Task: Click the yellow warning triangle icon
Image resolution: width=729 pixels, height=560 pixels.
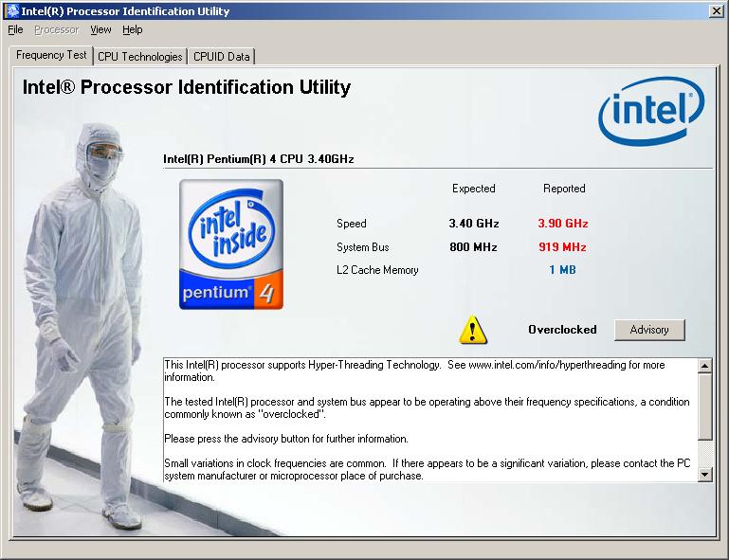Action: 473,330
